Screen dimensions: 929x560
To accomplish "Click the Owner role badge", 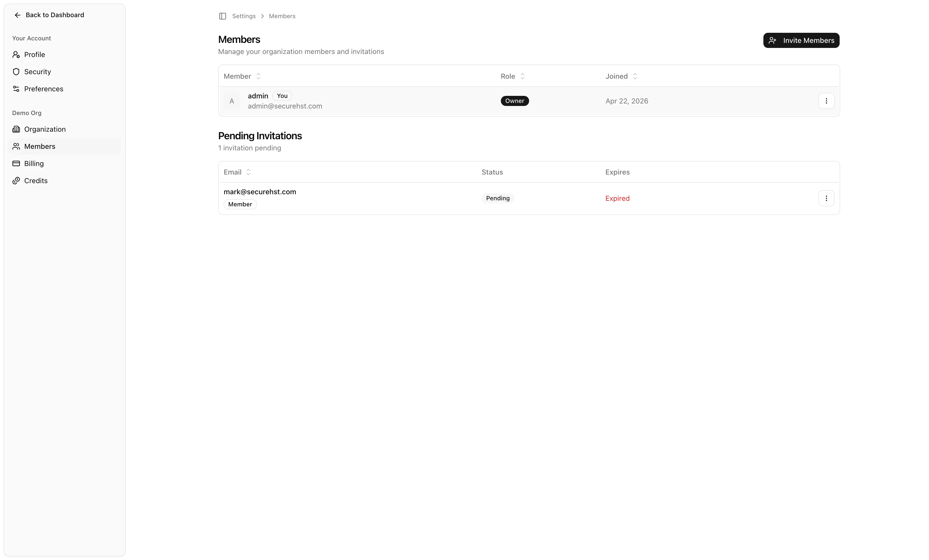I will (x=515, y=101).
